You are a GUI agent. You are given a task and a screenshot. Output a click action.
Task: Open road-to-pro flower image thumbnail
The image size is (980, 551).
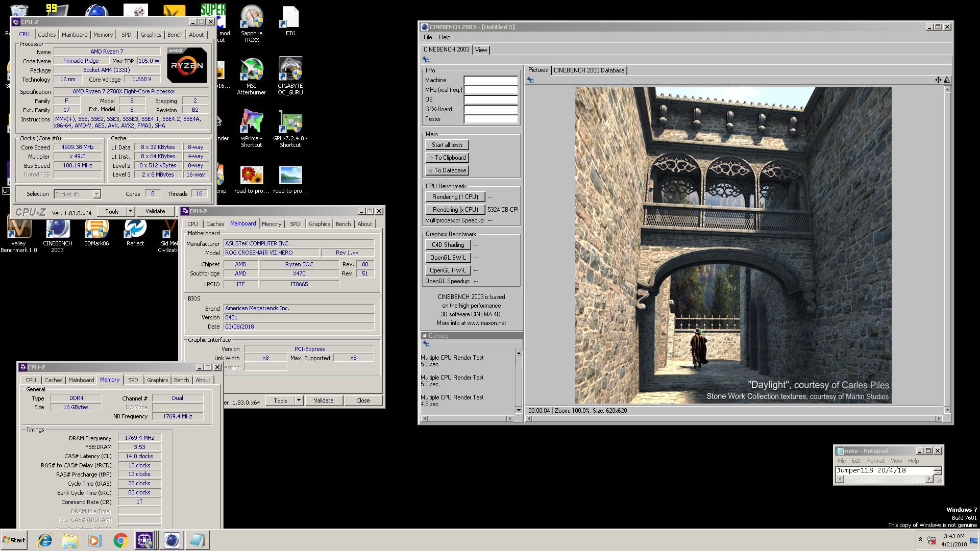(252, 180)
